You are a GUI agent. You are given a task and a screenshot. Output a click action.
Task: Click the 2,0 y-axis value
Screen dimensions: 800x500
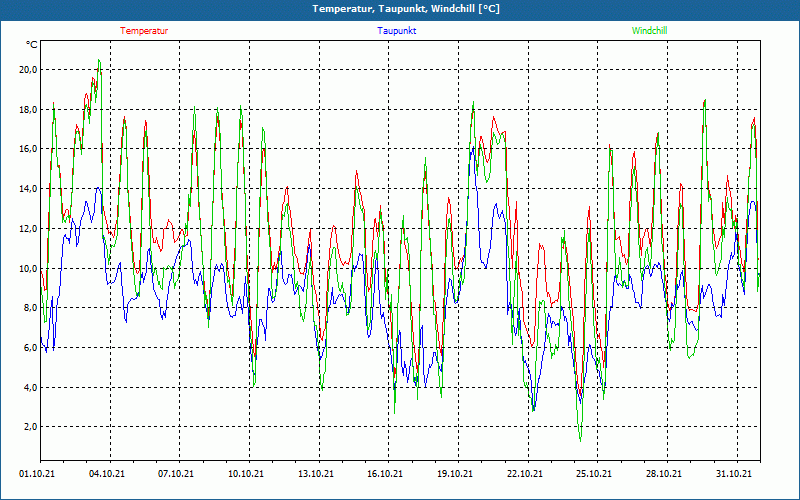[x=30, y=427]
